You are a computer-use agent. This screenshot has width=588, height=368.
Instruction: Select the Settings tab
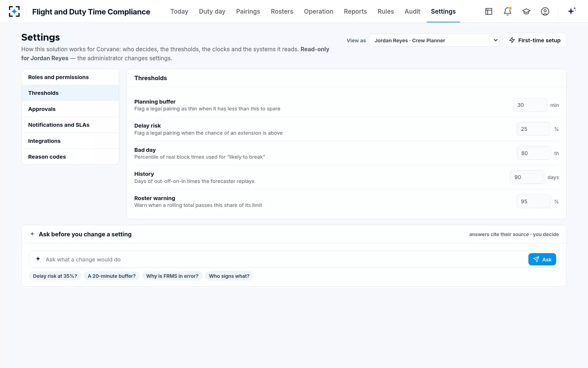pyautogui.click(x=443, y=11)
